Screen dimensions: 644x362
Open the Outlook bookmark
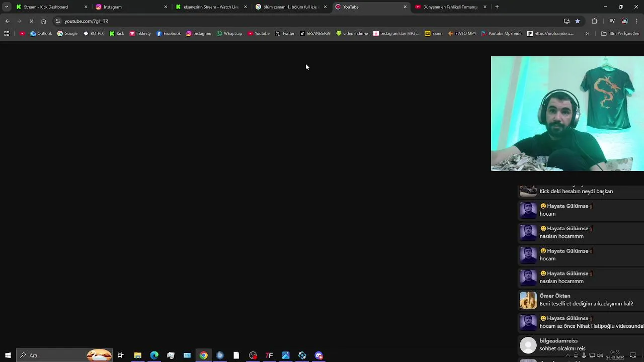[x=41, y=34]
